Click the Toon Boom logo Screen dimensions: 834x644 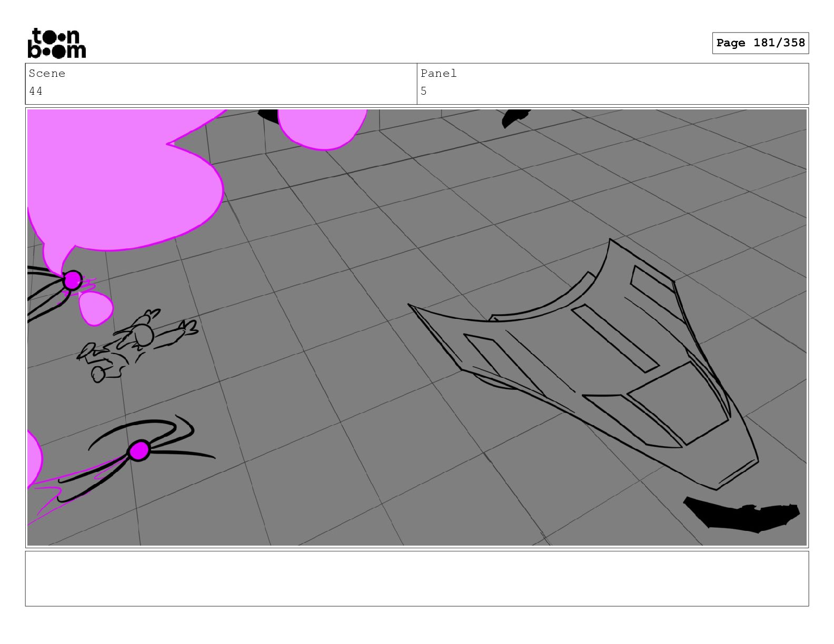click(56, 43)
